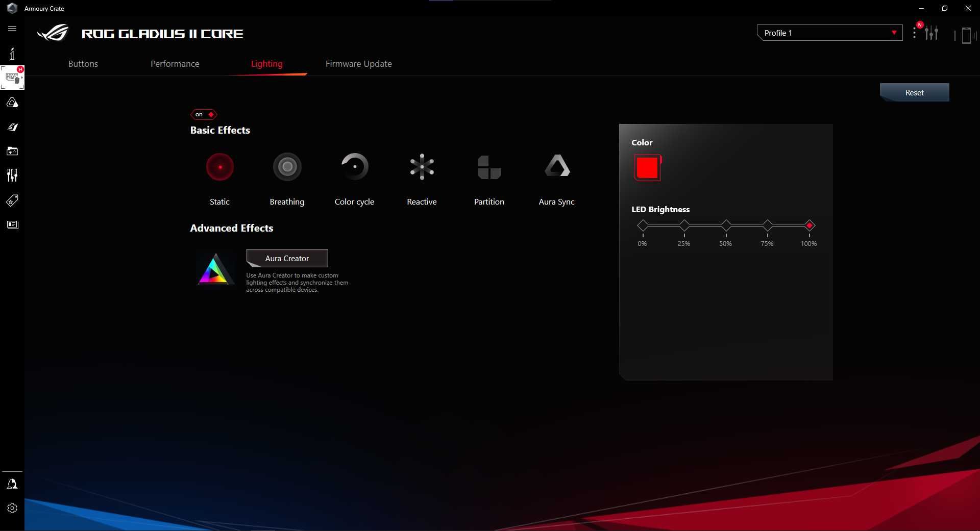The image size is (980, 531).
Task: Open the hamburger menu in sidebar
Action: 12,29
